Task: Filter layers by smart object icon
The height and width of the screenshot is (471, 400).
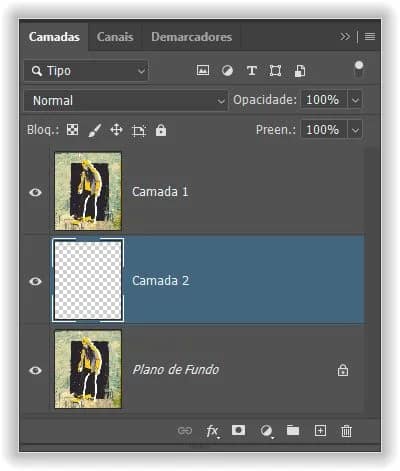Action: 300,71
